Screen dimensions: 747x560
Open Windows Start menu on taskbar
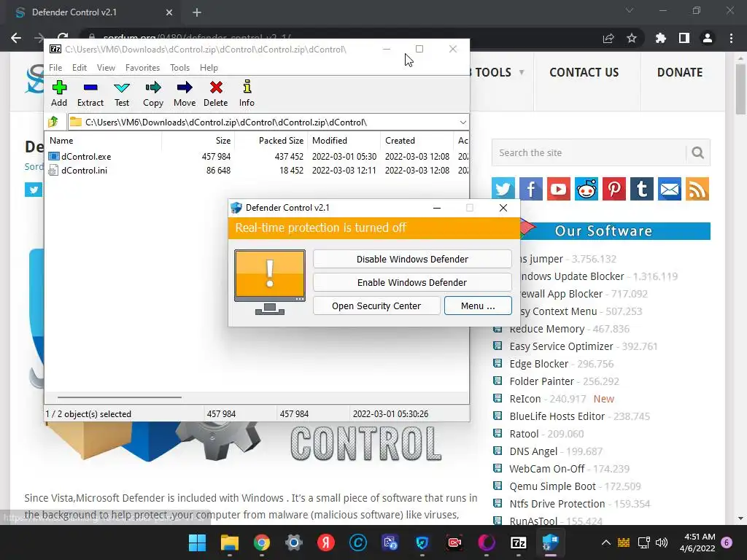197,542
